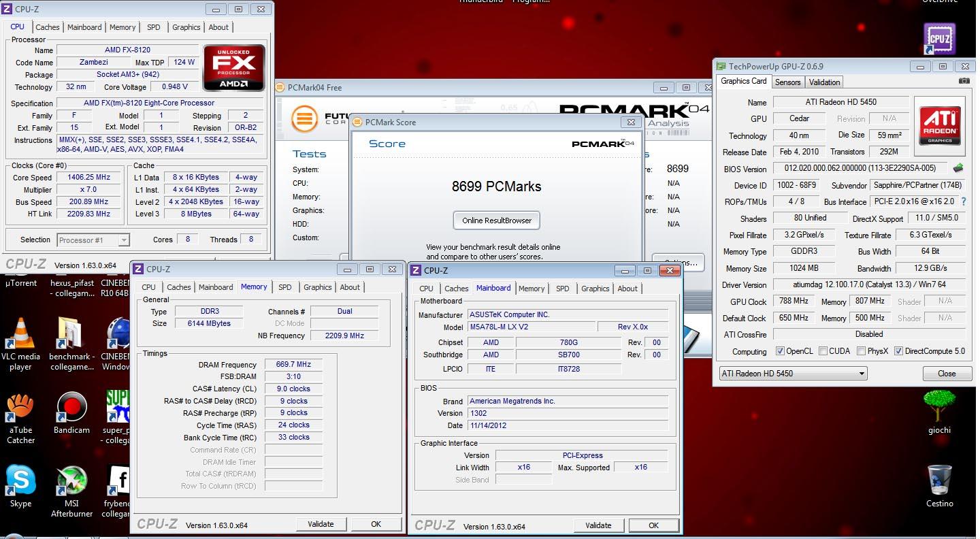Click the Close button in GPU-Z
This screenshot has width=980, height=539.
pyautogui.click(x=947, y=374)
